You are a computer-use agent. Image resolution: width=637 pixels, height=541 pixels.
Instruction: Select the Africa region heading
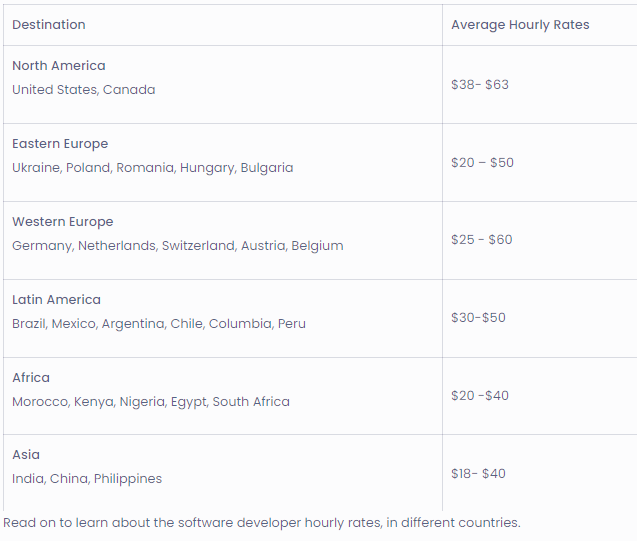pos(31,378)
